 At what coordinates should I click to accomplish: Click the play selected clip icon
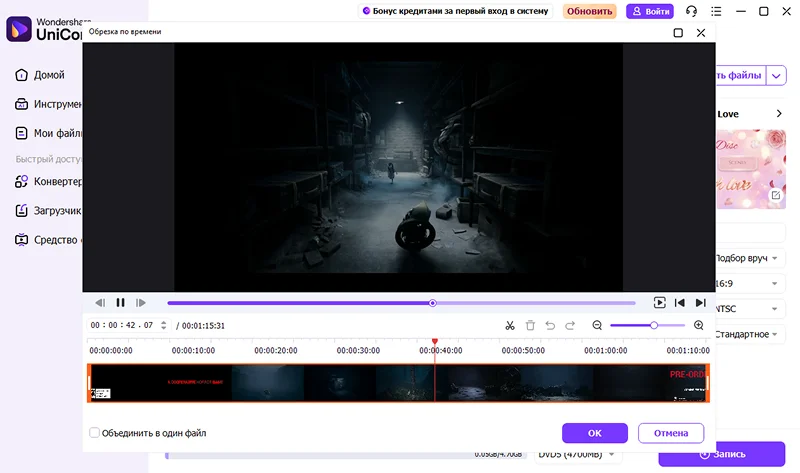coord(659,303)
